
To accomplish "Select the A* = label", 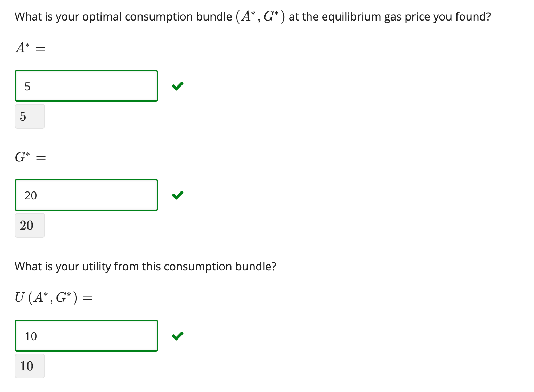I will click(x=30, y=48).
